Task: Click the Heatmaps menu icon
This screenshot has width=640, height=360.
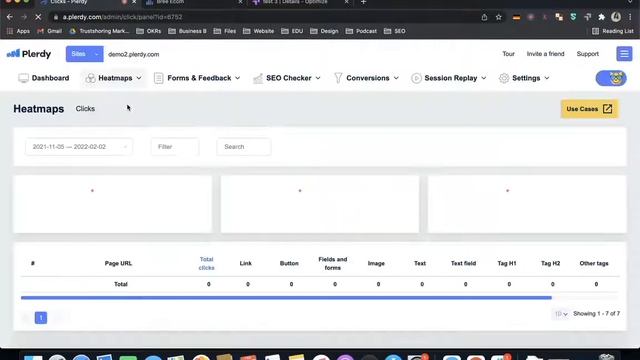Action: (90, 78)
